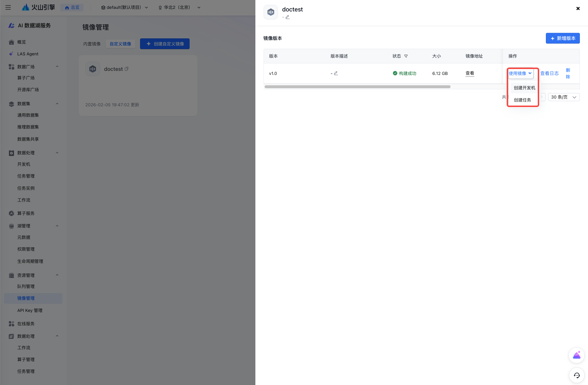This screenshot has height=385, width=588.
Task: Click the version table's horizontal scrollbar
Action: [x=357, y=87]
